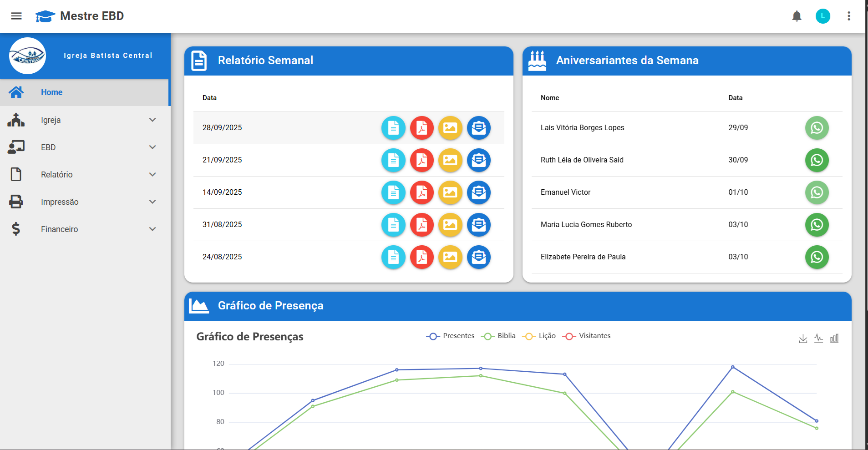Download the presence chart image

tap(802, 338)
